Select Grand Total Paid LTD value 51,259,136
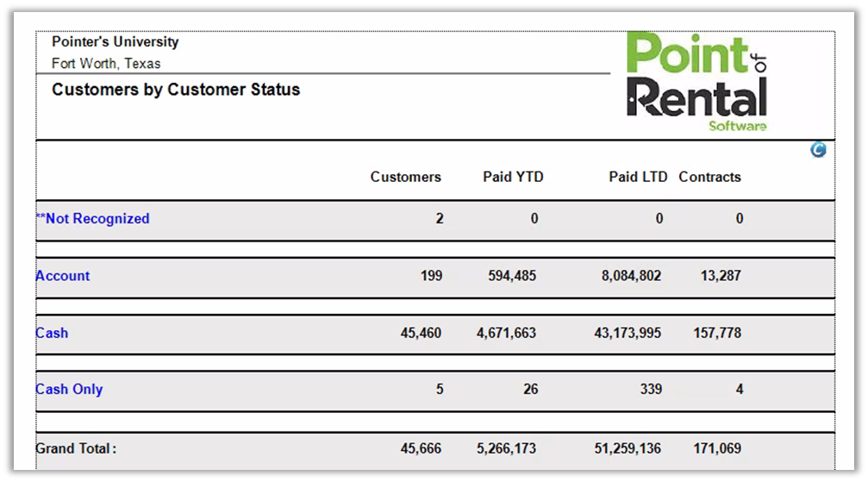The width and height of the screenshot is (868, 482). coord(628,448)
